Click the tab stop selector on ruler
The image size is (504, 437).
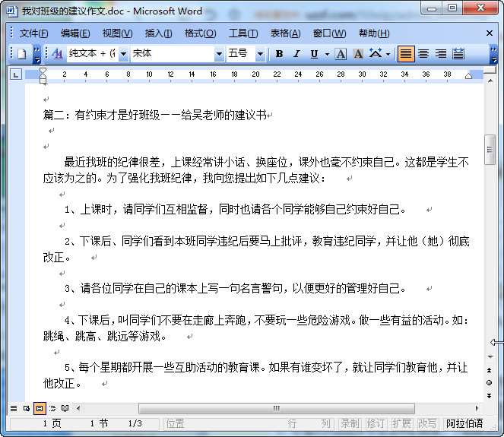point(16,74)
